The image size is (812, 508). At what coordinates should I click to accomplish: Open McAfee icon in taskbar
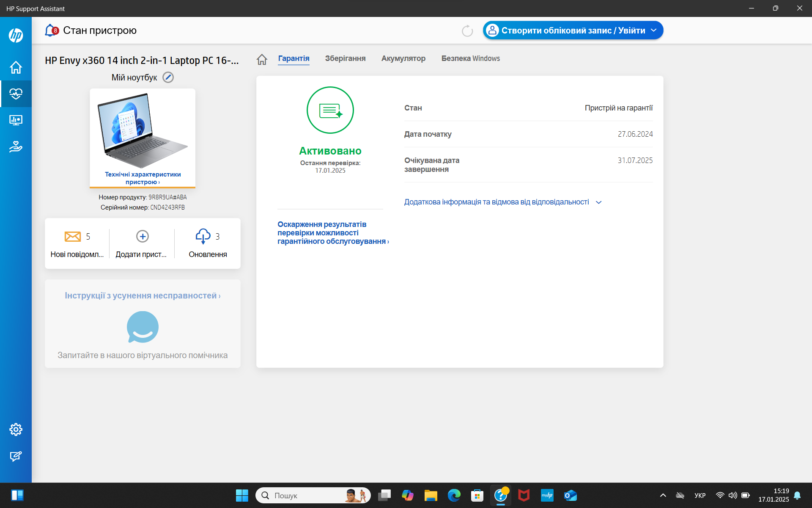click(x=524, y=495)
